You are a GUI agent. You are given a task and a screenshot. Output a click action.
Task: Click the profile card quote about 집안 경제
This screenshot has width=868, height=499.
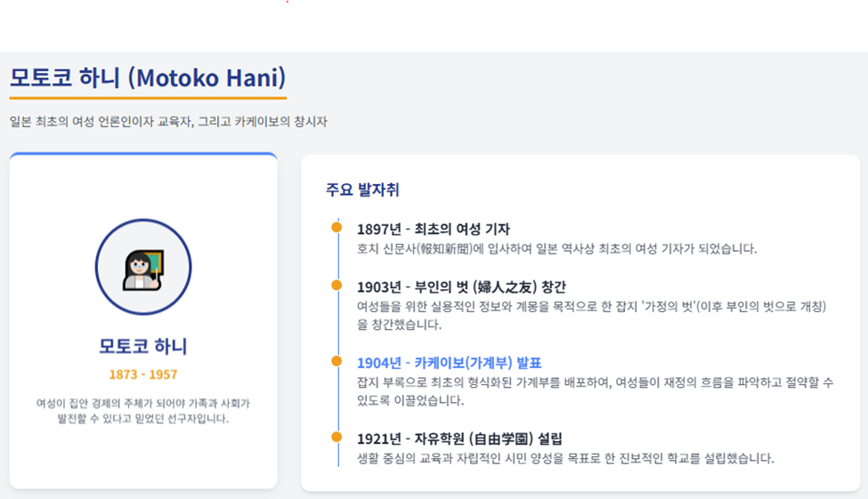pos(143,410)
